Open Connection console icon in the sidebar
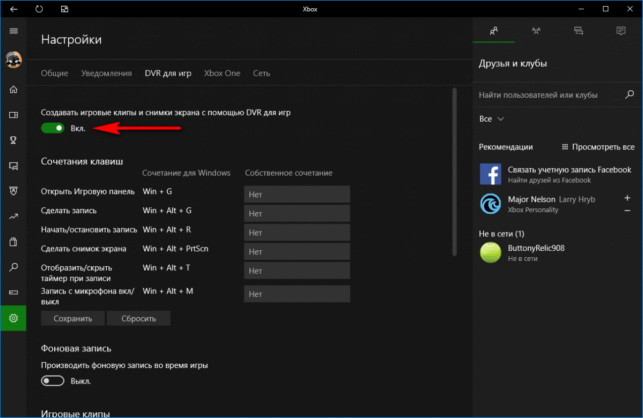This screenshot has width=643, height=418. coord(14,292)
